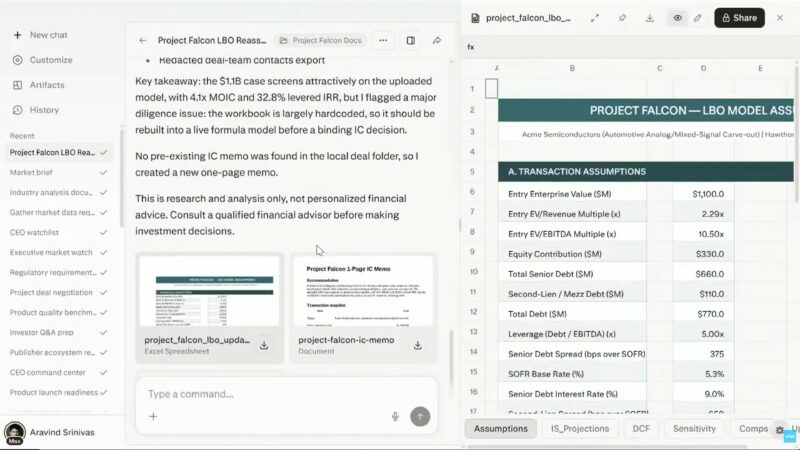Click the History clock icon
This screenshot has width=800, height=450.
17,110
